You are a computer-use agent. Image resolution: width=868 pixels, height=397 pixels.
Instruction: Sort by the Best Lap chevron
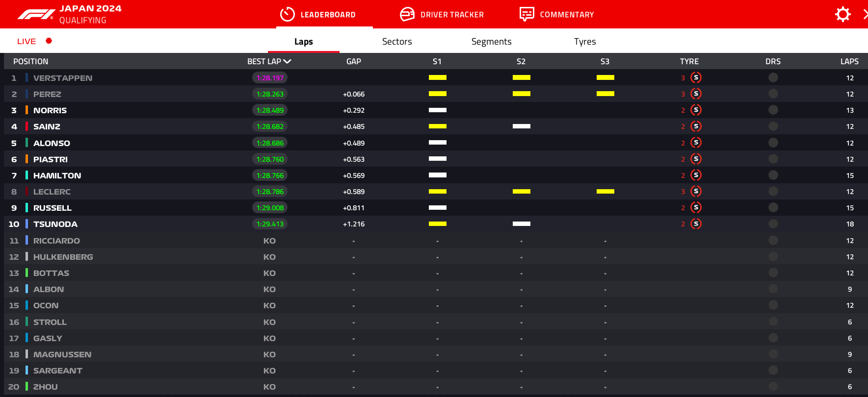pos(288,61)
